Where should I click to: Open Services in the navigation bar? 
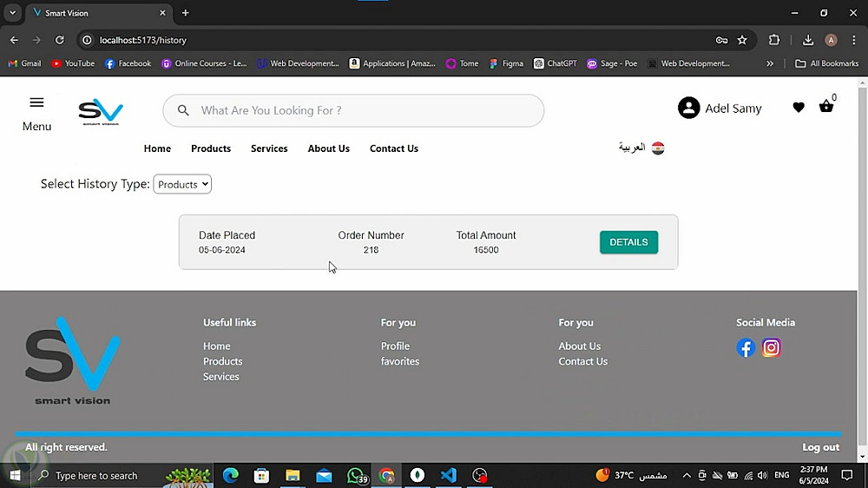coord(269,148)
